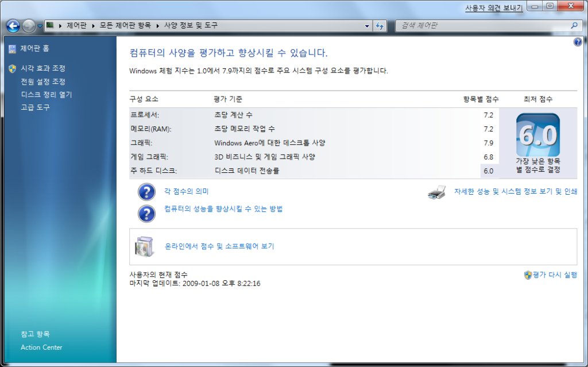
Task: Open 전원 설정 조정 sidebar link
Action: tap(43, 82)
